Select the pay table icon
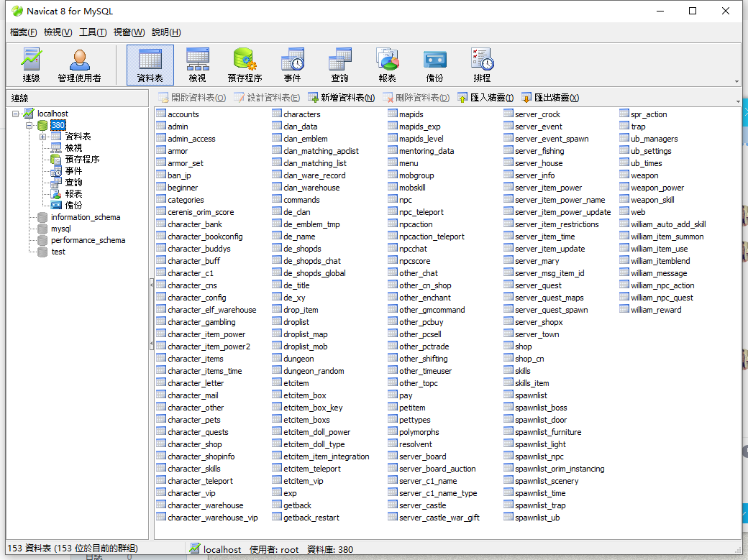This screenshot has width=748, height=560. tap(393, 395)
